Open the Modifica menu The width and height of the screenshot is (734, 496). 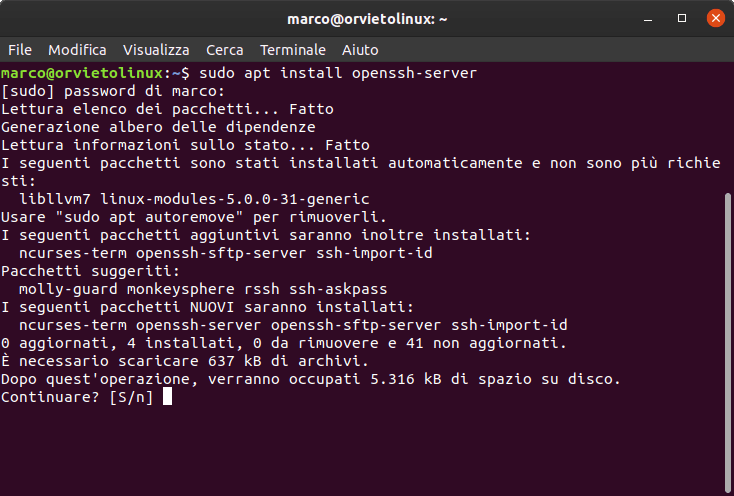point(77,50)
